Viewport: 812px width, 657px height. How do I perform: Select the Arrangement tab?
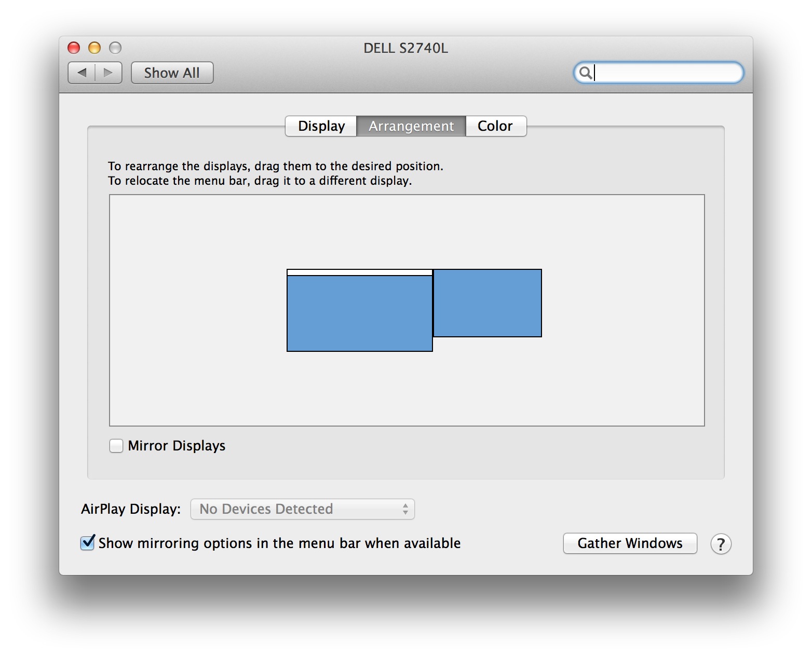pyautogui.click(x=411, y=126)
